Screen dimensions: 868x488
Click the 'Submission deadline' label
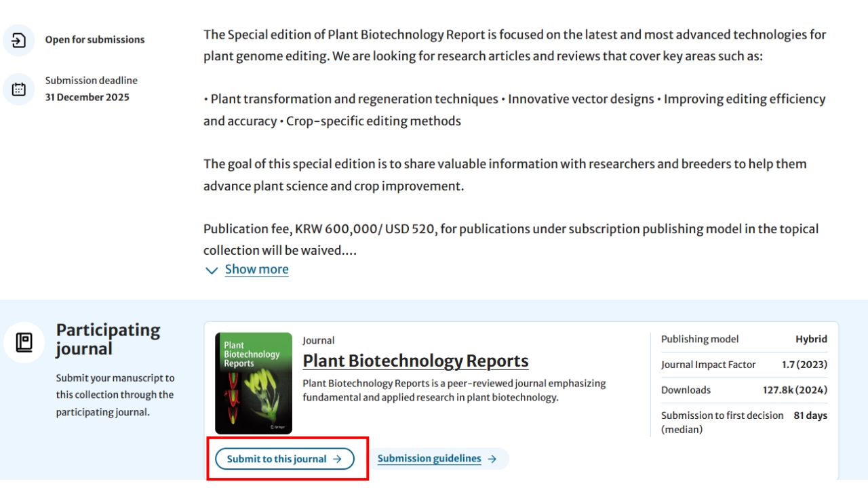tap(92, 81)
